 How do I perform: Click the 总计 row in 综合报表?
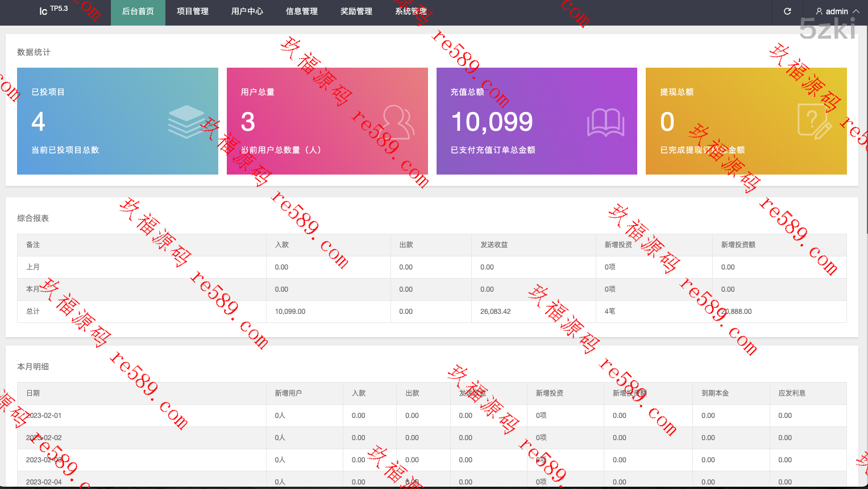[33, 312]
